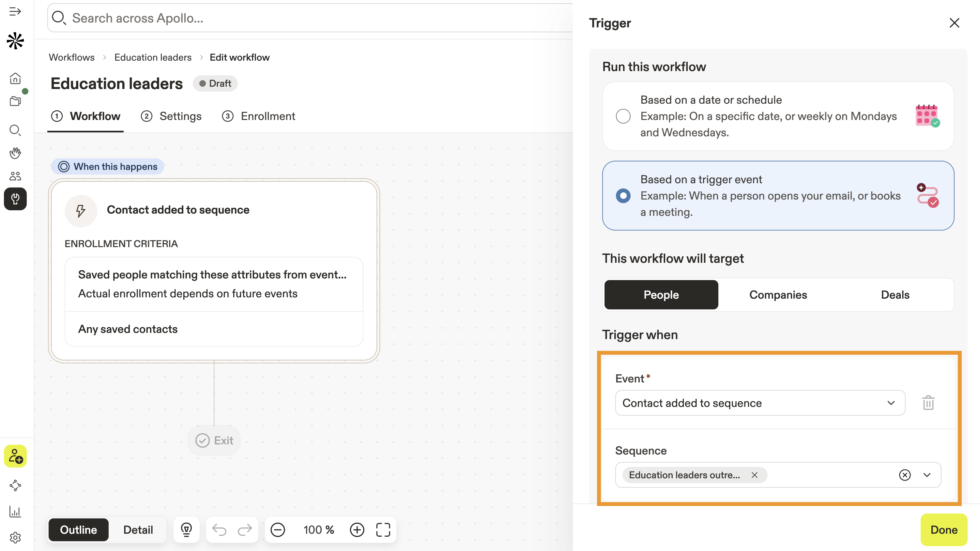Click the trash icon beside the Event field
This screenshot has width=980, height=551.
pyautogui.click(x=928, y=403)
